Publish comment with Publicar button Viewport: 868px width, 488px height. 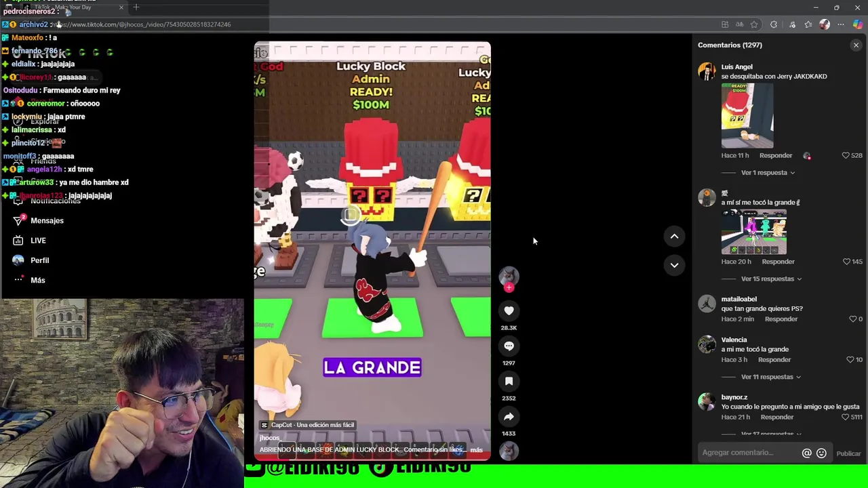(848, 453)
